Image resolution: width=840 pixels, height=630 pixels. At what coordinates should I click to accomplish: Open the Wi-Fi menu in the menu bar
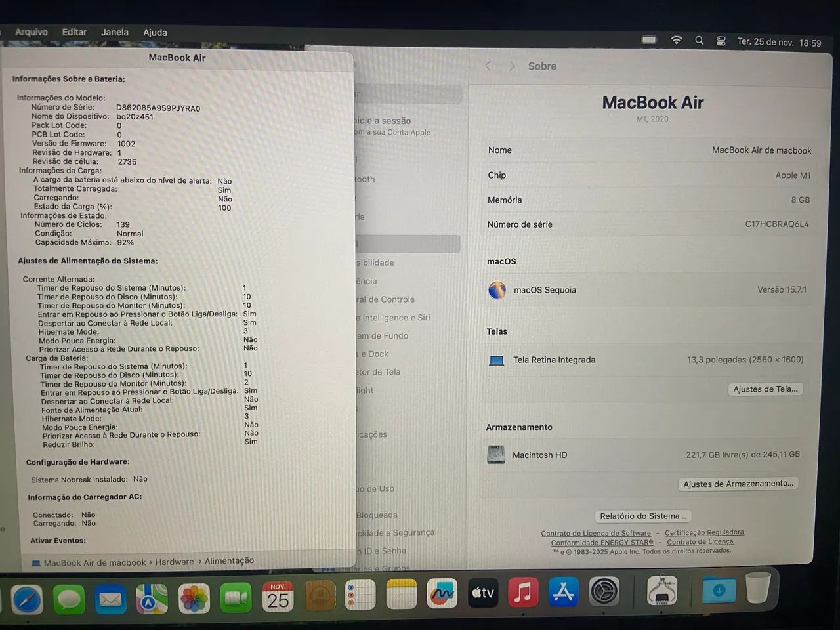(676, 40)
